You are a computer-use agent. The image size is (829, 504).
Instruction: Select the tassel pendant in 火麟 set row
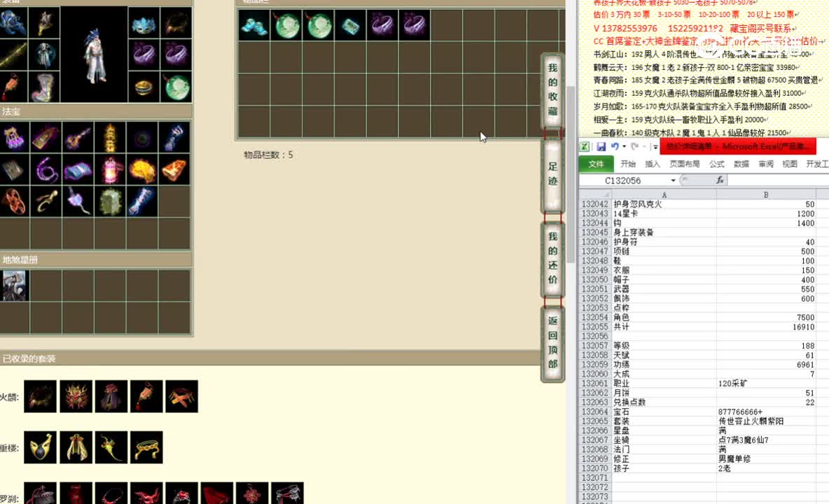click(x=146, y=396)
